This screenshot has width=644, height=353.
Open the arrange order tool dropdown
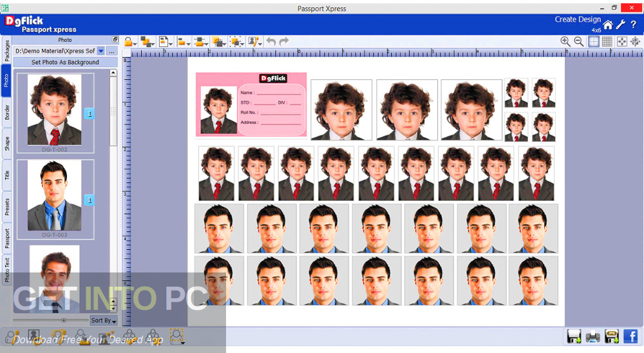pyautogui.click(x=147, y=41)
